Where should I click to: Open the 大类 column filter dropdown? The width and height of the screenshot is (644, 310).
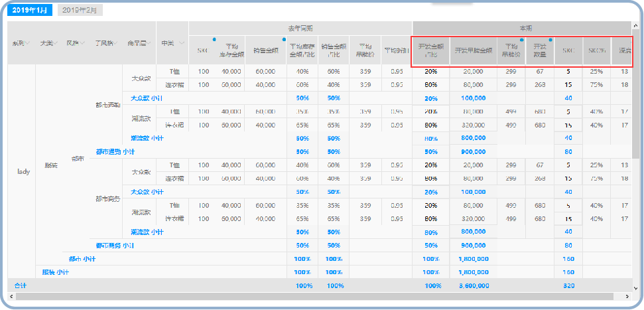56,42
